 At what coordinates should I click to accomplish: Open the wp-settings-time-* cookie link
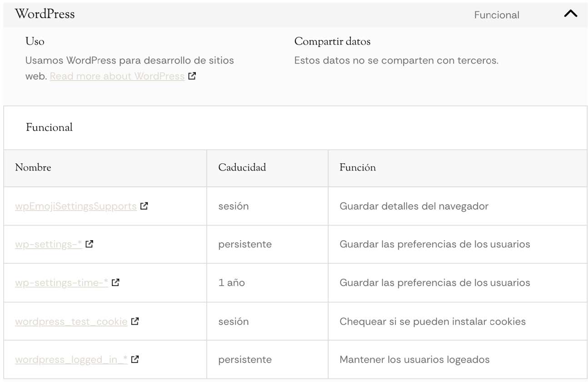coord(61,283)
